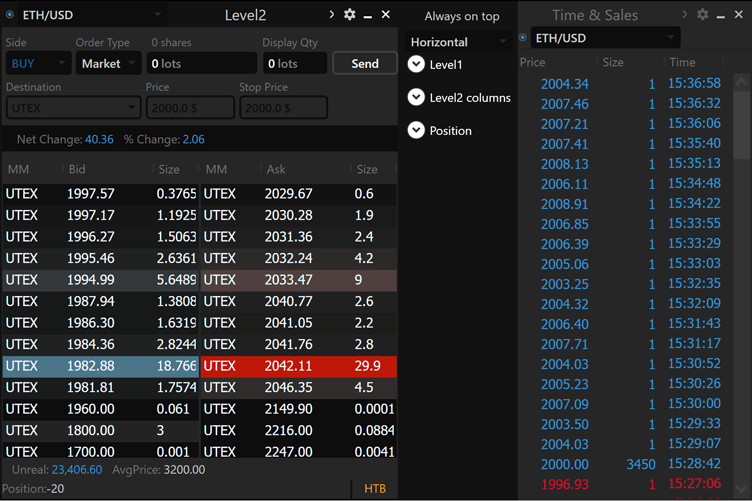Expand the Level1 settings section
This screenshot has width=752, height=501.
[417, 64]
